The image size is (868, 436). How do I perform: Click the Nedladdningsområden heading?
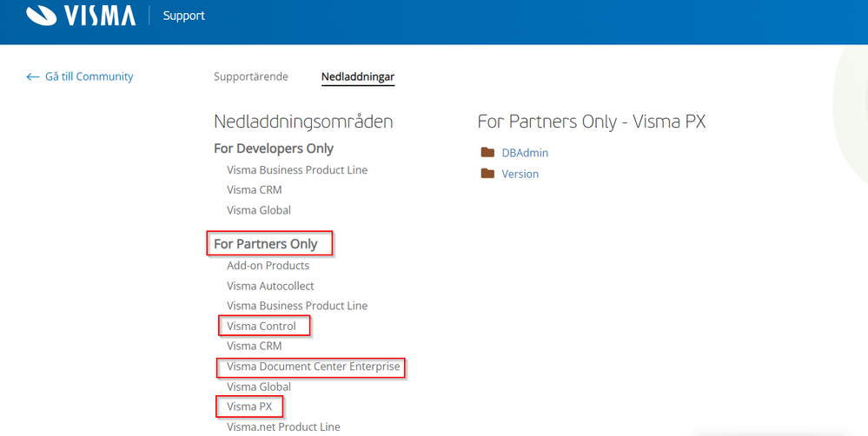click(x=303, y=122)
